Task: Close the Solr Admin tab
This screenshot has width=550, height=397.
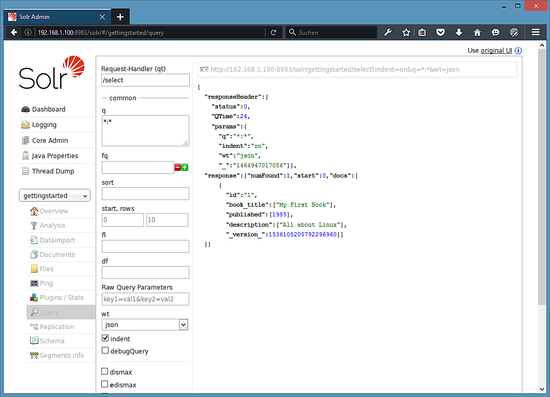Action: (x=102, y=17)
